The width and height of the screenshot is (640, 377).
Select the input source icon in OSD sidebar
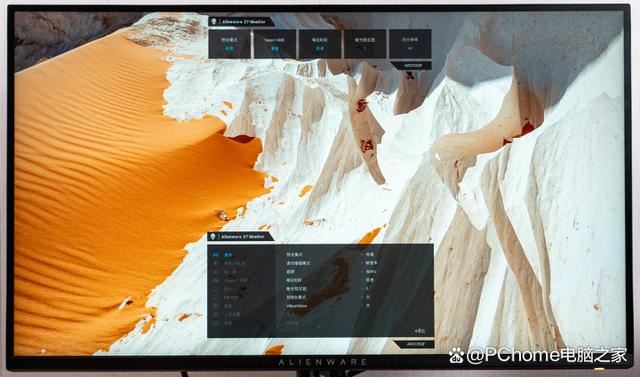[216, 272]
